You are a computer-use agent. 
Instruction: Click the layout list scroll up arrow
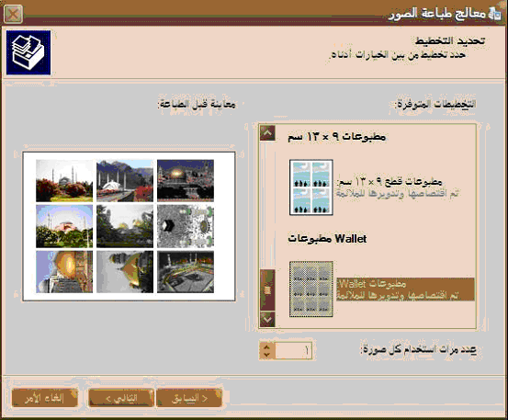click(x=267, y=133)
